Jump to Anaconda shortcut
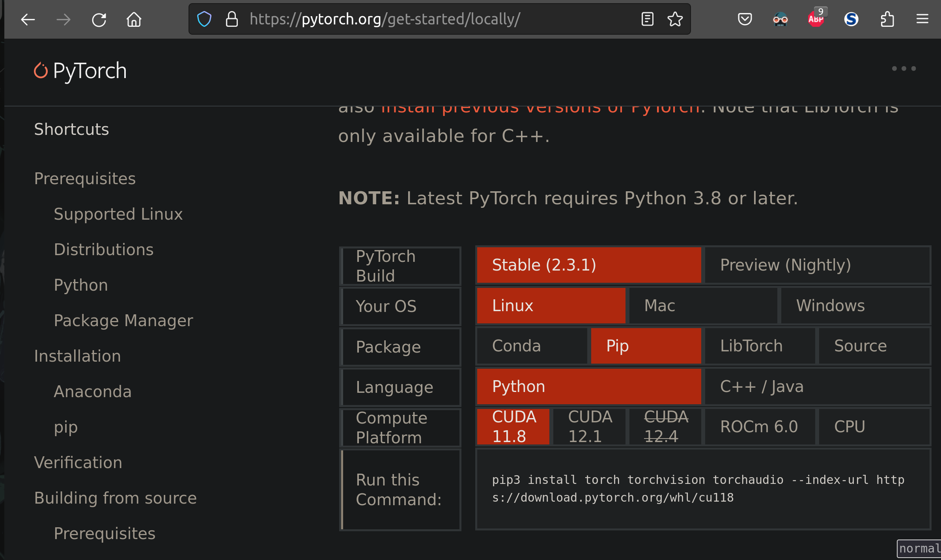The image size is (941, 560). [93, 392]
